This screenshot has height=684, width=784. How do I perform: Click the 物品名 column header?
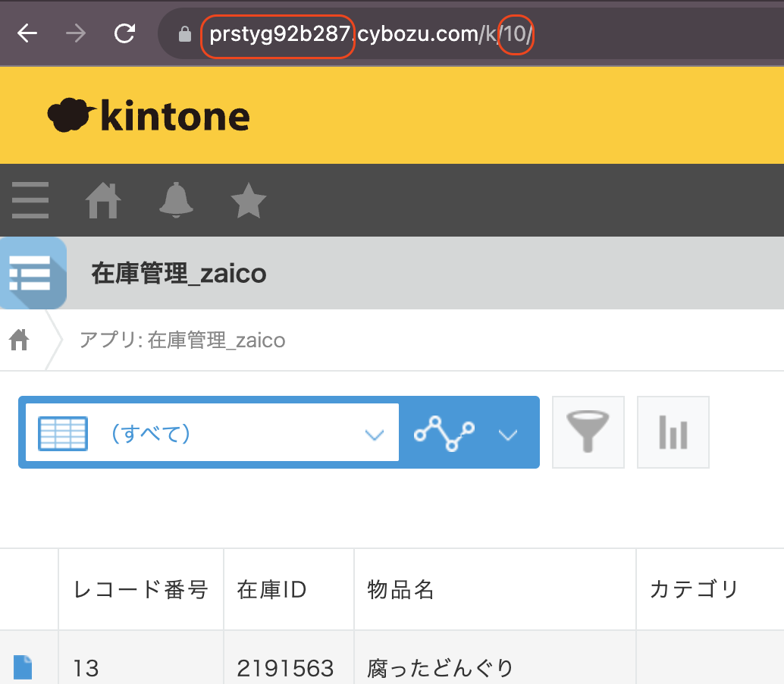point(495,589)
